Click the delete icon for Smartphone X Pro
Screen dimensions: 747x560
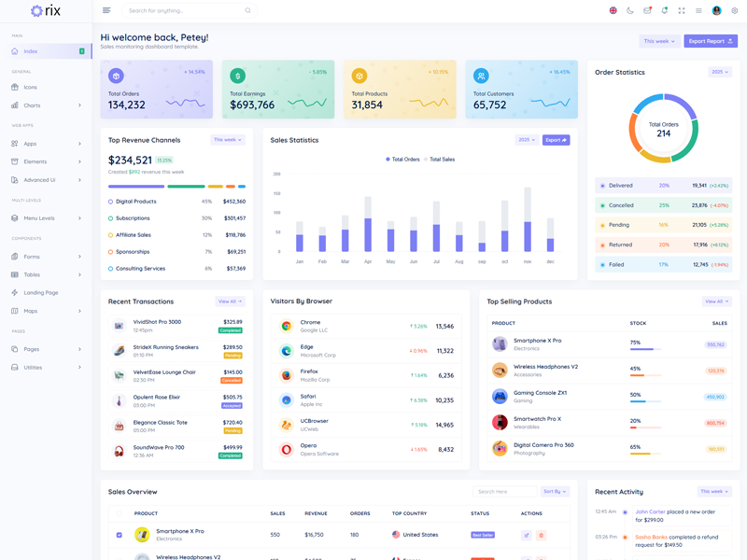coord(541,535)
